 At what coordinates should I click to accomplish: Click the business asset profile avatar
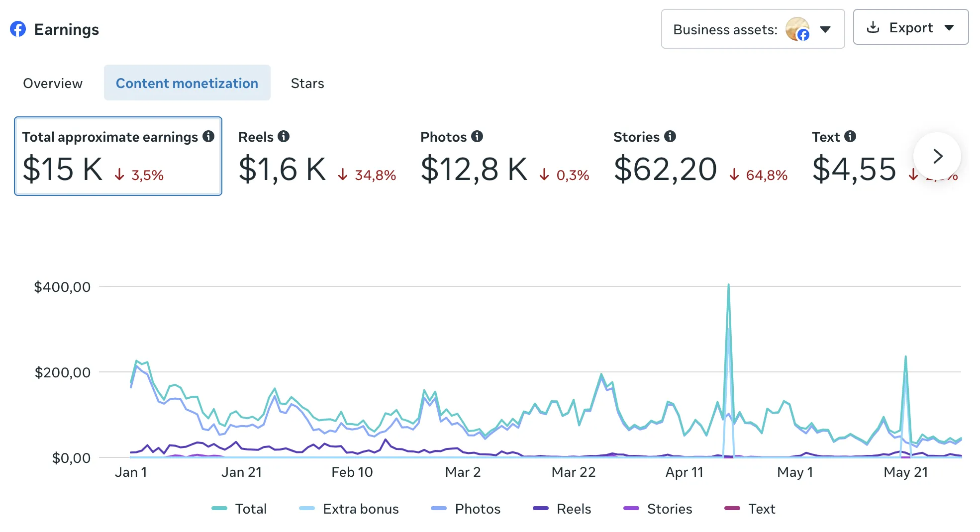click(797, 29)
